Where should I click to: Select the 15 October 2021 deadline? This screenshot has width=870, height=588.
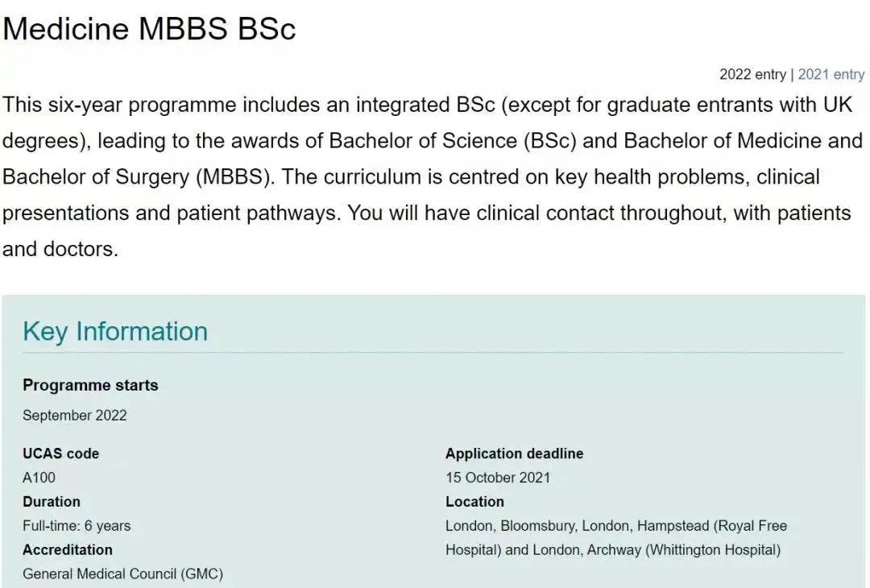(x=497, y=477)
